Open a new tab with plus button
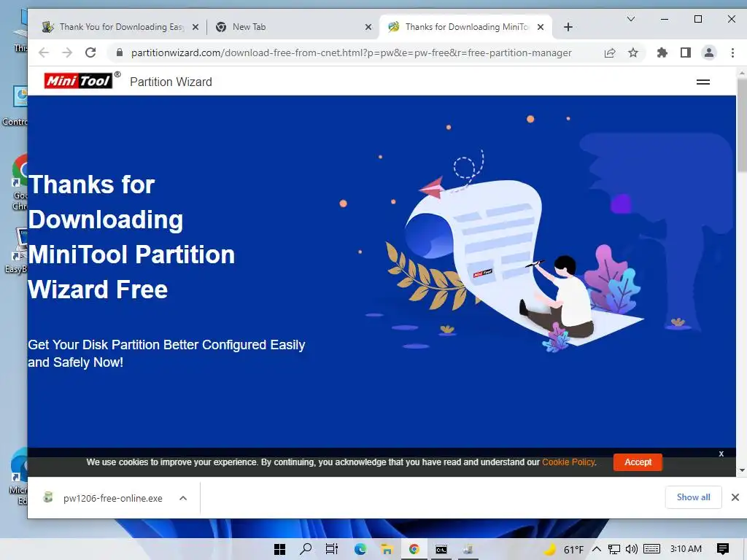The width and height of the screenshot is (747, 560). (568, 27)
